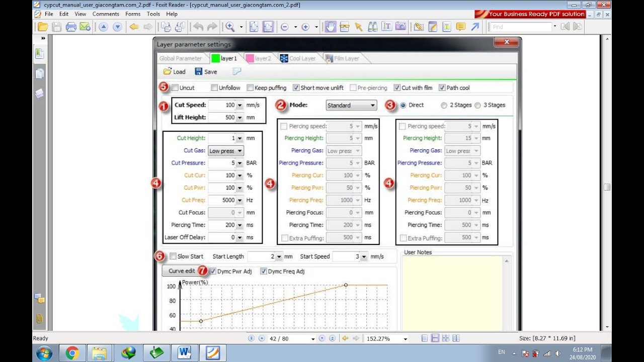Choose the Select Text tool icon
Viewport: 644px width, 362px height.
pos(387,27)
